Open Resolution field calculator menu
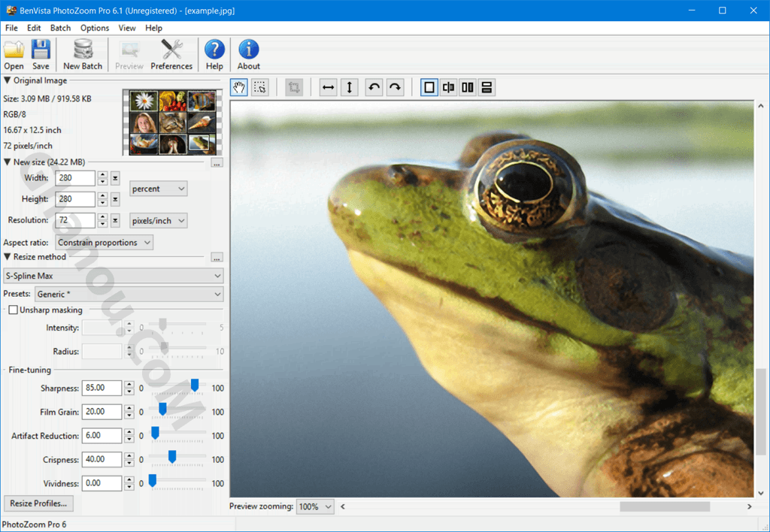This screenshot has height=532, width=770. [115, 221]
